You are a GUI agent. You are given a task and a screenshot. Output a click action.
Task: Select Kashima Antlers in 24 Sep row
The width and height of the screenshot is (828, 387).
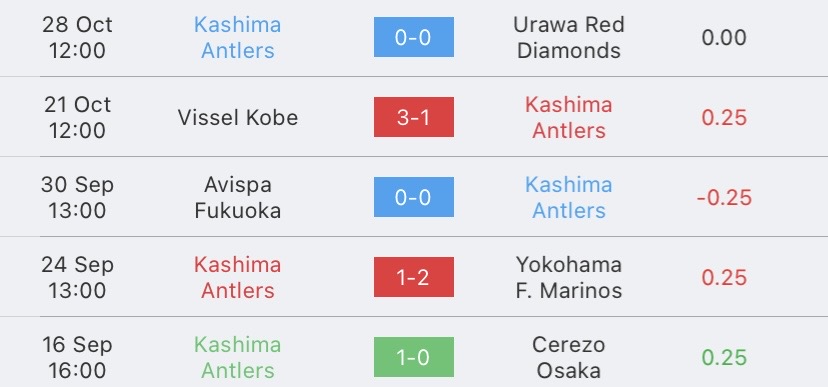(x=238, y=277)
